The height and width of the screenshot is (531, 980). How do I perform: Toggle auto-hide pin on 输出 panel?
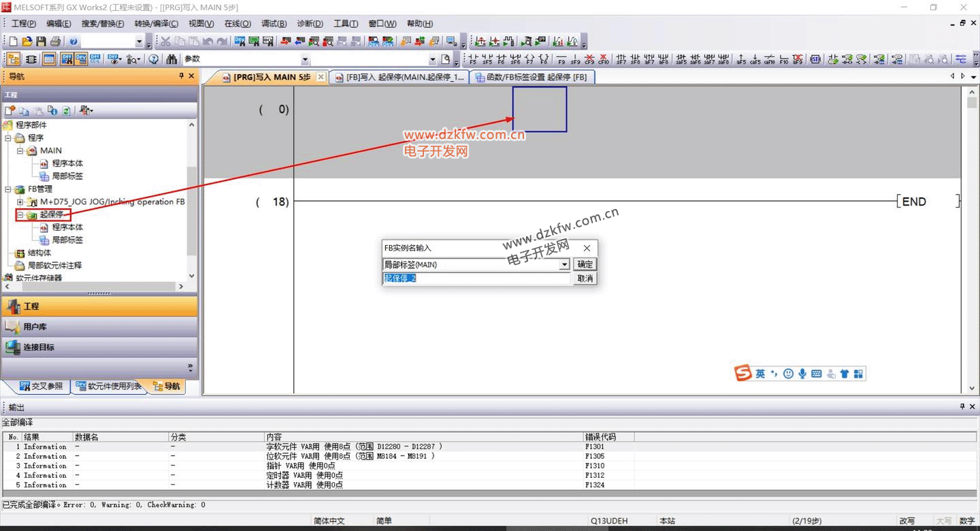[x=962, y=406]
